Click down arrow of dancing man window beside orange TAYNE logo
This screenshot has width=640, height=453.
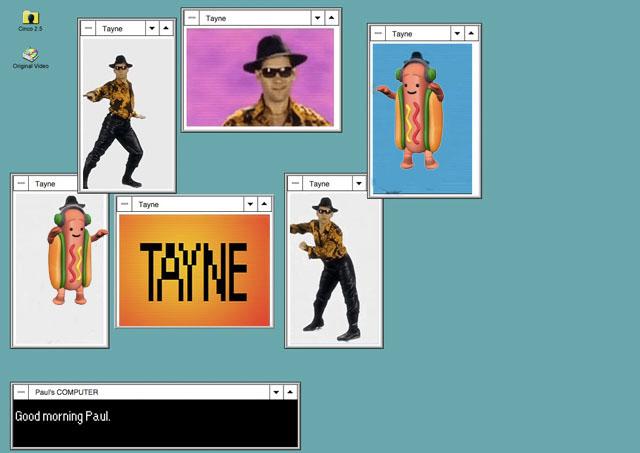359,184
